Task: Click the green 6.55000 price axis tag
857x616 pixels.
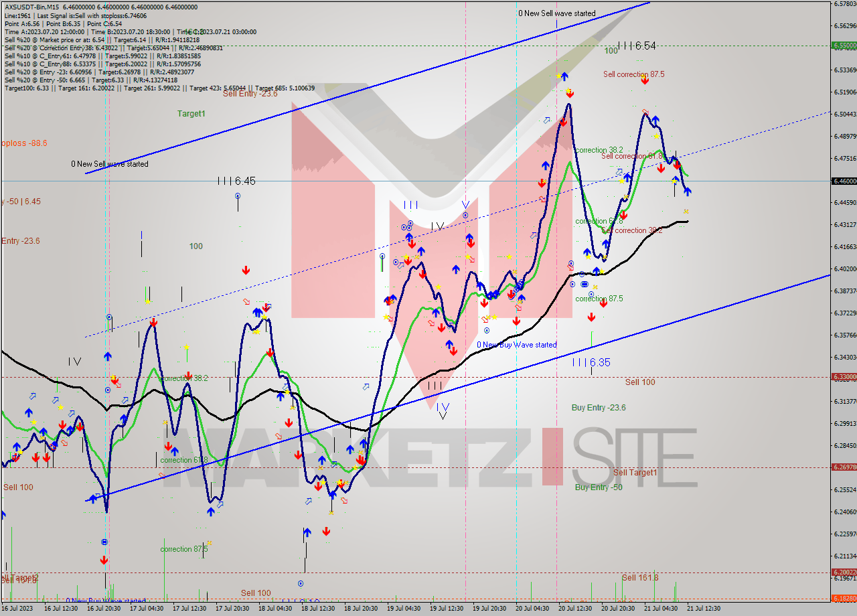Action: [844, 46]
